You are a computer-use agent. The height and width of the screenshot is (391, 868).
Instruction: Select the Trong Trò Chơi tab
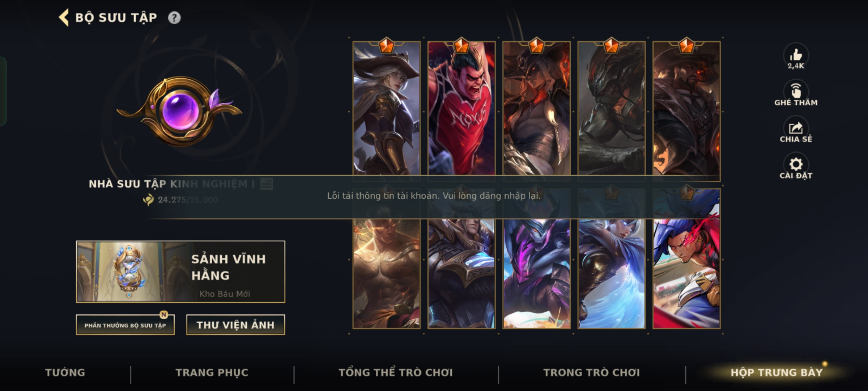click(592, 373)
